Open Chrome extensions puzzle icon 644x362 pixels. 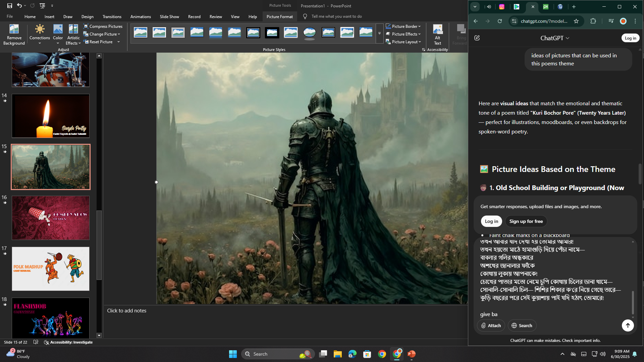click(x=593, y=21)
